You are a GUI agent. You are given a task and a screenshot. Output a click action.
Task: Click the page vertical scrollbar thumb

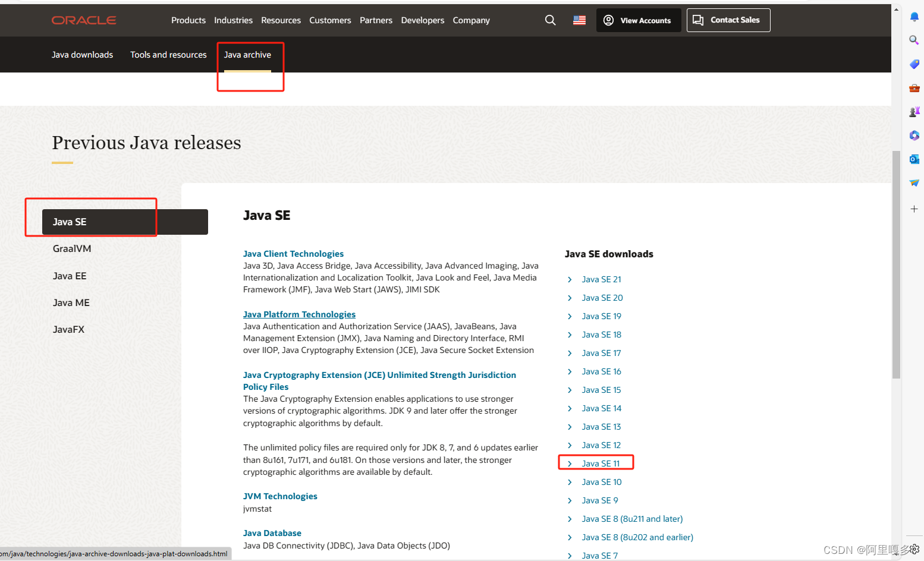(x=896, y=264)
